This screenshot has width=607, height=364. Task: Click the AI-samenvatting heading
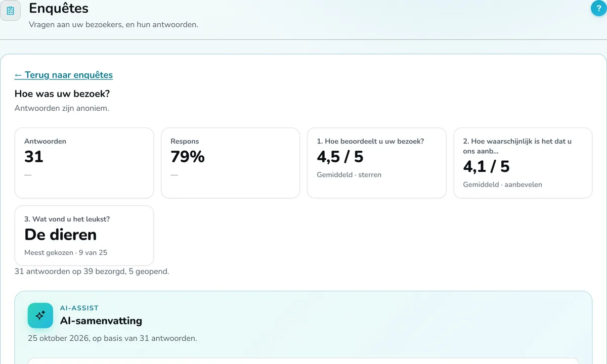[x=101, y=321]
